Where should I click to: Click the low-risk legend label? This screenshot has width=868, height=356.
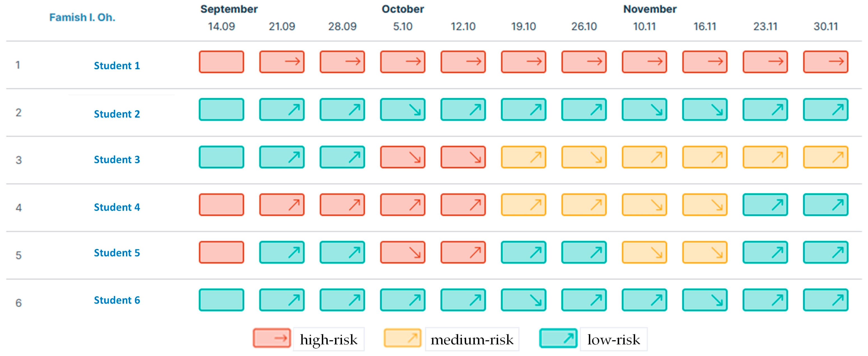(x=614, y=339)
